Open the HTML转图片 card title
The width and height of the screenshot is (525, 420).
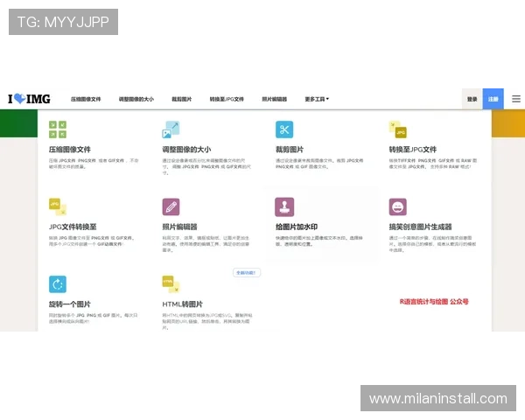[x=183, y=304]
